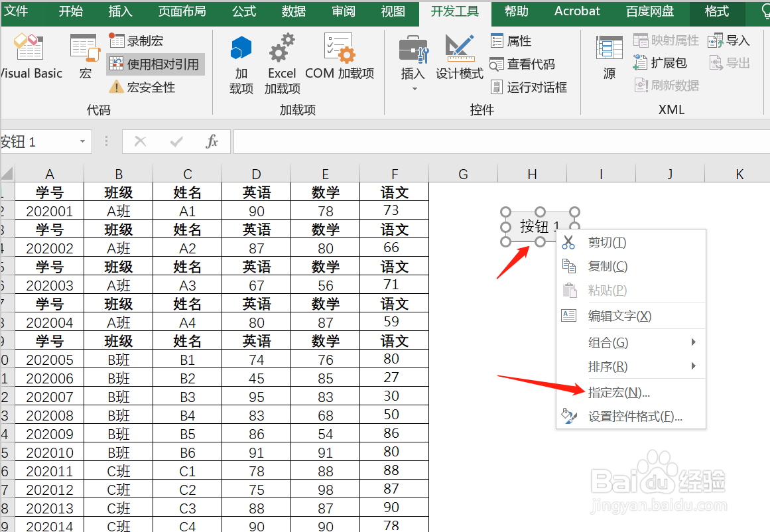Click cell with name B5
770x532 pixels.
[188, 434]
